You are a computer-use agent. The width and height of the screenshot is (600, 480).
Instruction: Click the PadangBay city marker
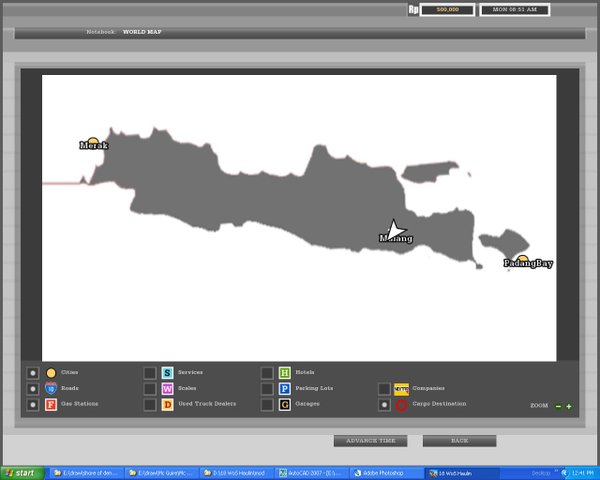click(x=522, y=260)
